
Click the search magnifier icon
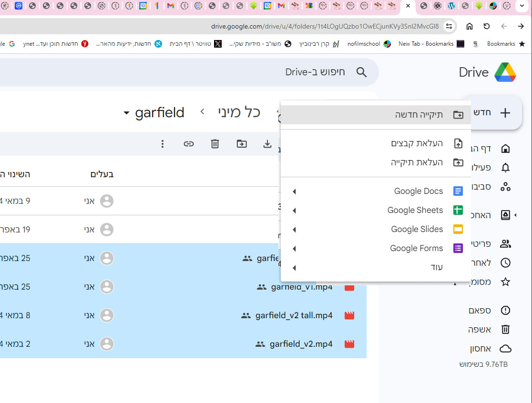point(362,72)
